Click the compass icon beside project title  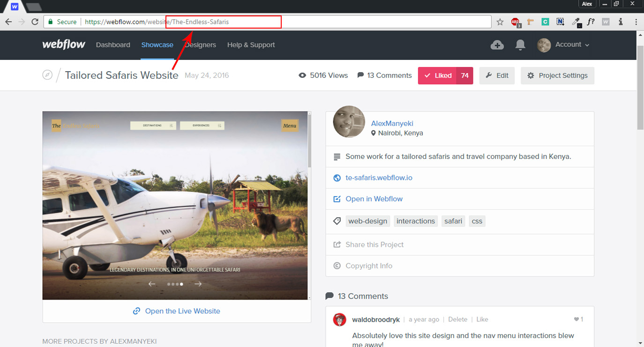click(47, 75)
